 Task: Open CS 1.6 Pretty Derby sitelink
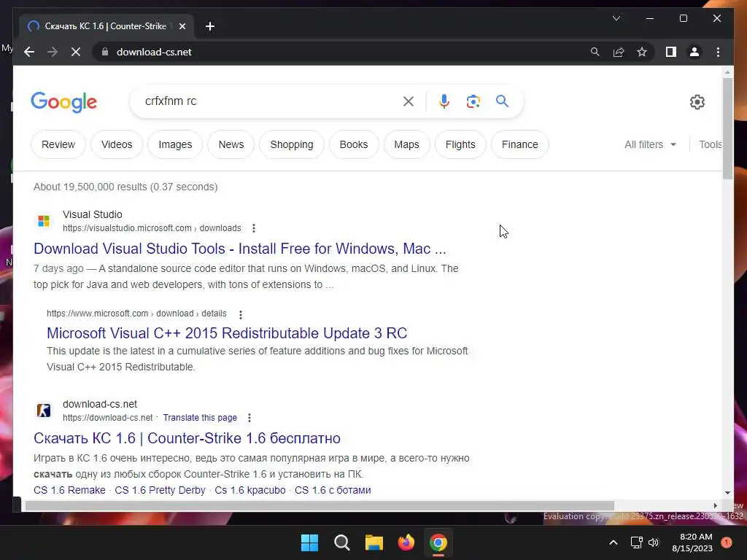160,490
